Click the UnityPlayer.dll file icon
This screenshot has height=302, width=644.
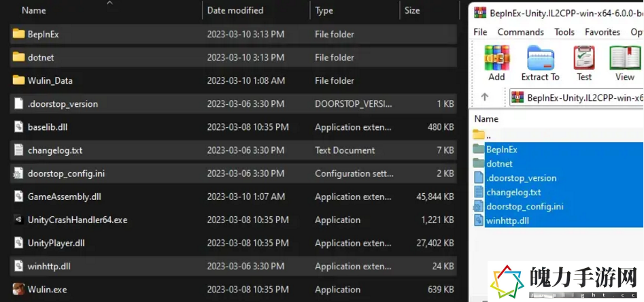[18, 243]
